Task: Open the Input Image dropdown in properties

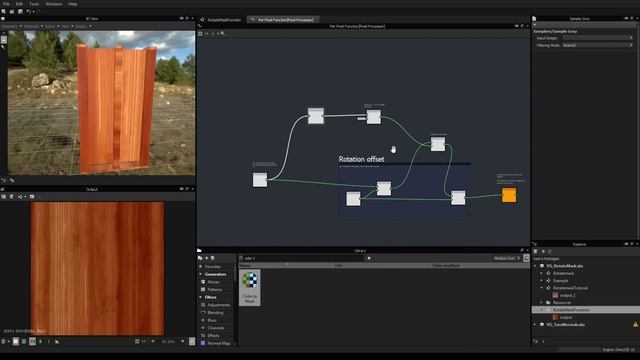Action: click(598, 38)
